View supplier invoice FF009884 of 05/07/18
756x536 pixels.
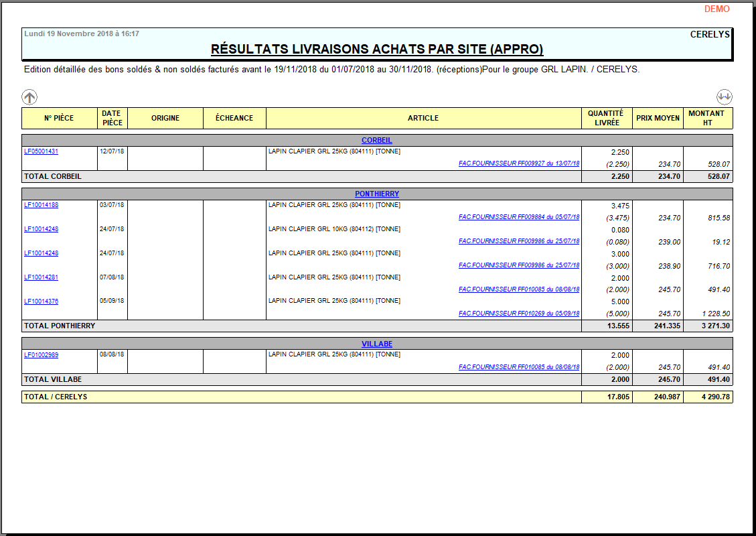tap(519, 217)
